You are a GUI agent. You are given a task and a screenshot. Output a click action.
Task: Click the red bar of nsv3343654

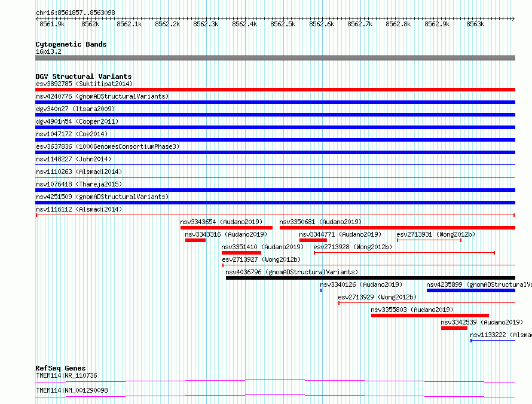click(x=227, y=228)
